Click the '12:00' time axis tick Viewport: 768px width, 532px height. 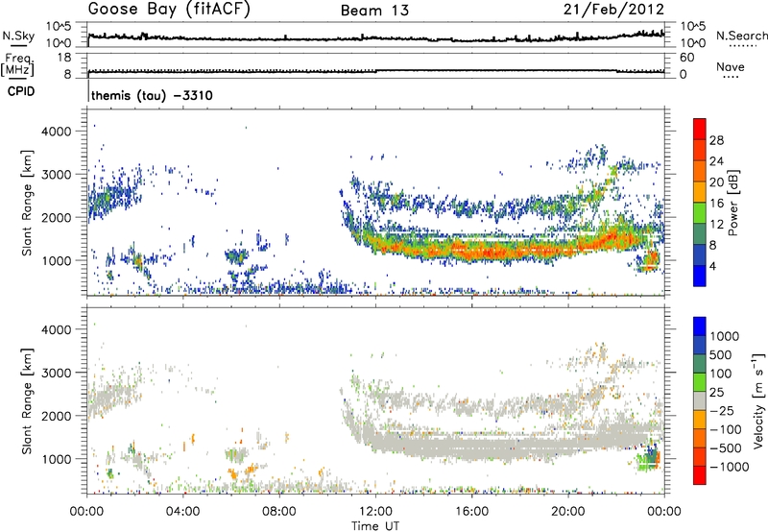(375, 512)
